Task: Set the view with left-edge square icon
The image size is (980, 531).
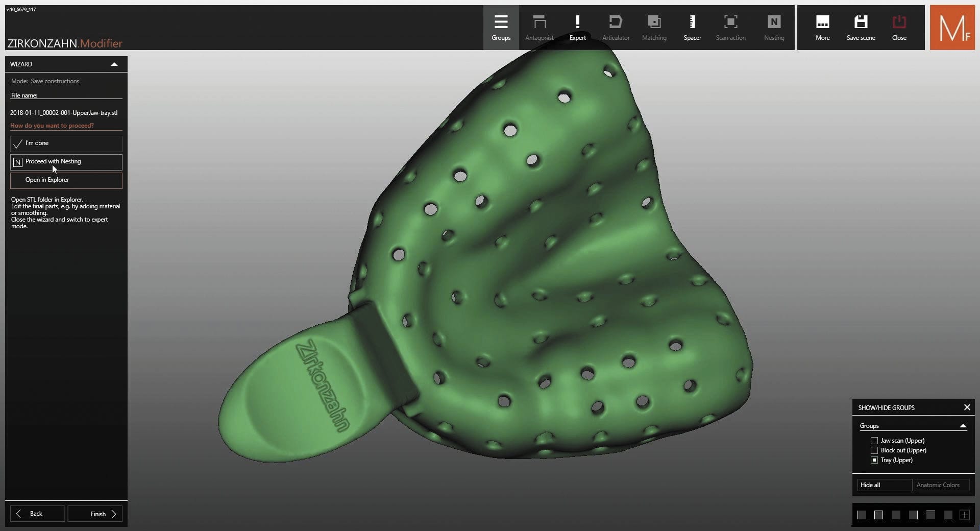Action: (x=862, y=515)
